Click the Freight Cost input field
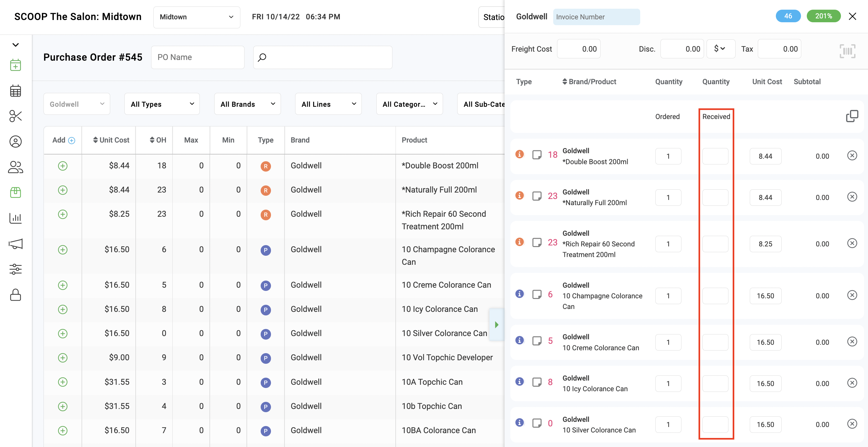This screenshot has height=447, width=868. point(579,49)
